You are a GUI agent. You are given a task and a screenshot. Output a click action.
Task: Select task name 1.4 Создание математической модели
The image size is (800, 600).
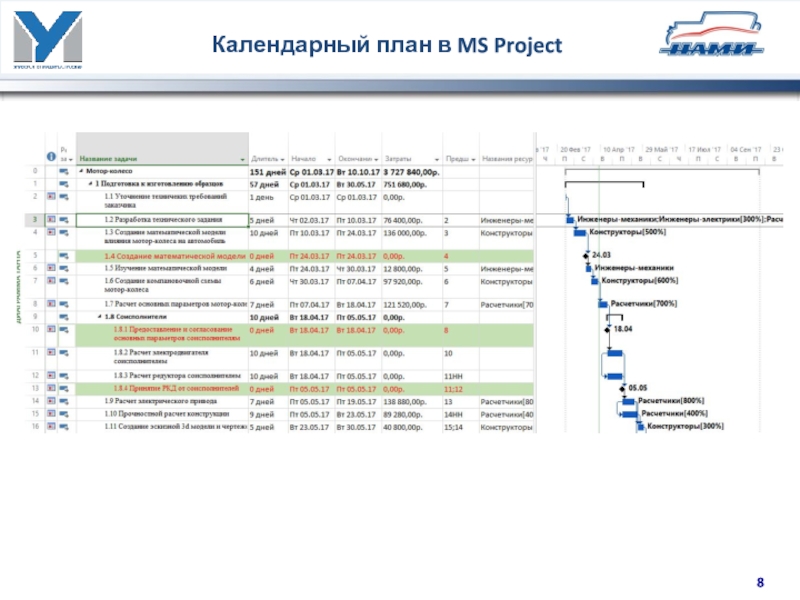[x=175, y=256]
